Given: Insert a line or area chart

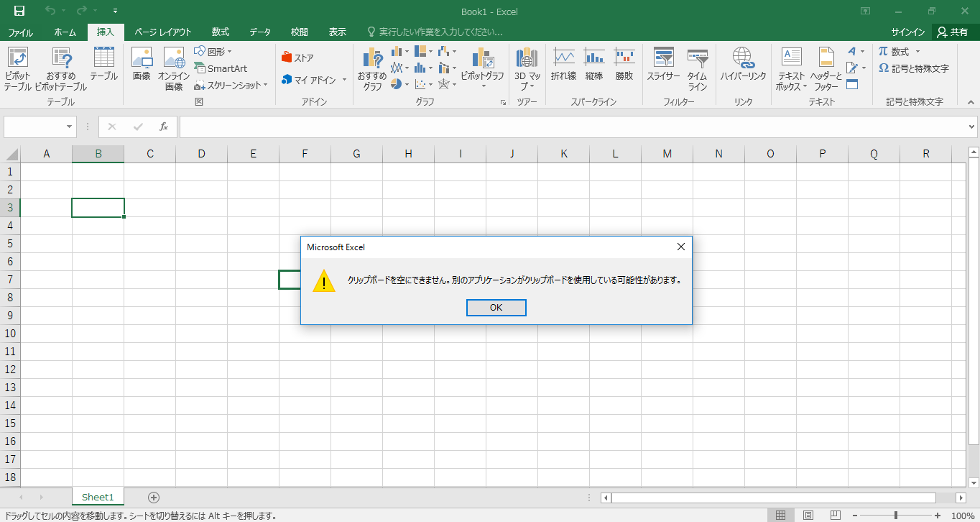Looking at the screenshot, I should click(400, 68).
